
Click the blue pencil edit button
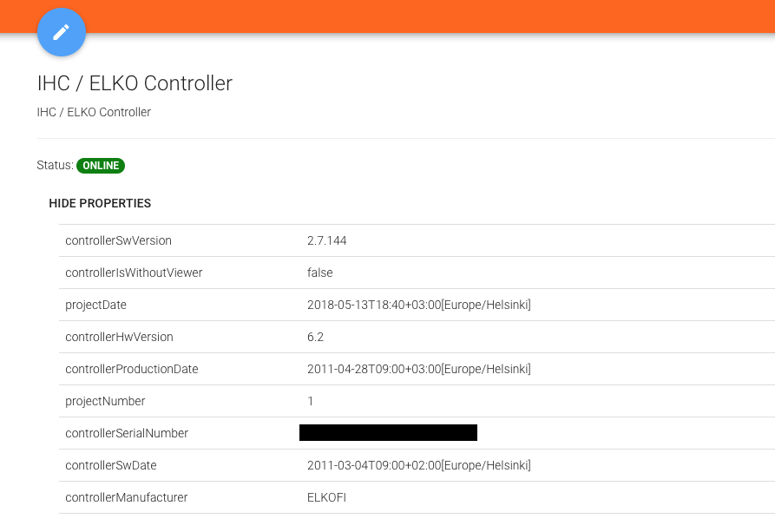tap(62, 33)
